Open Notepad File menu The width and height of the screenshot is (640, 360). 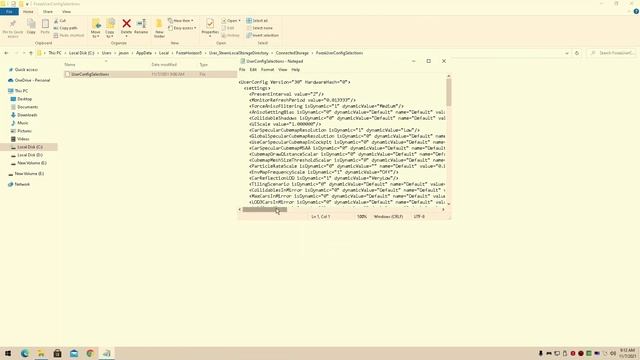coord(242,70)
